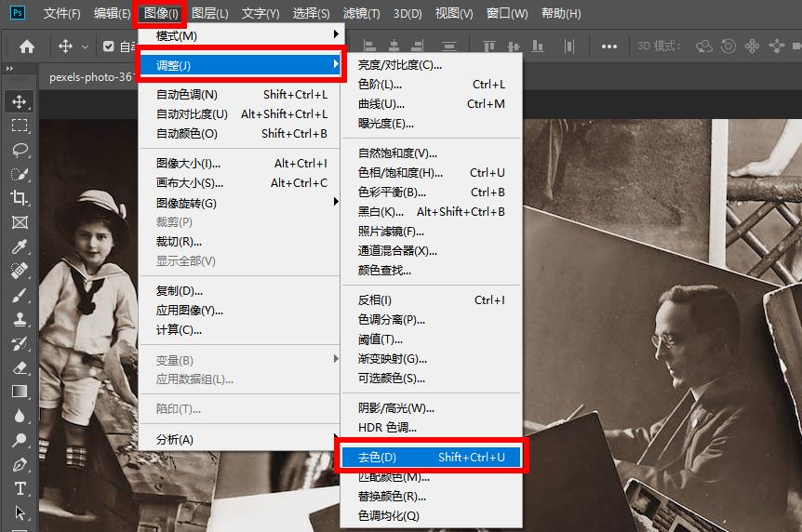Click the Home icon in options bar

pos(27,47)
